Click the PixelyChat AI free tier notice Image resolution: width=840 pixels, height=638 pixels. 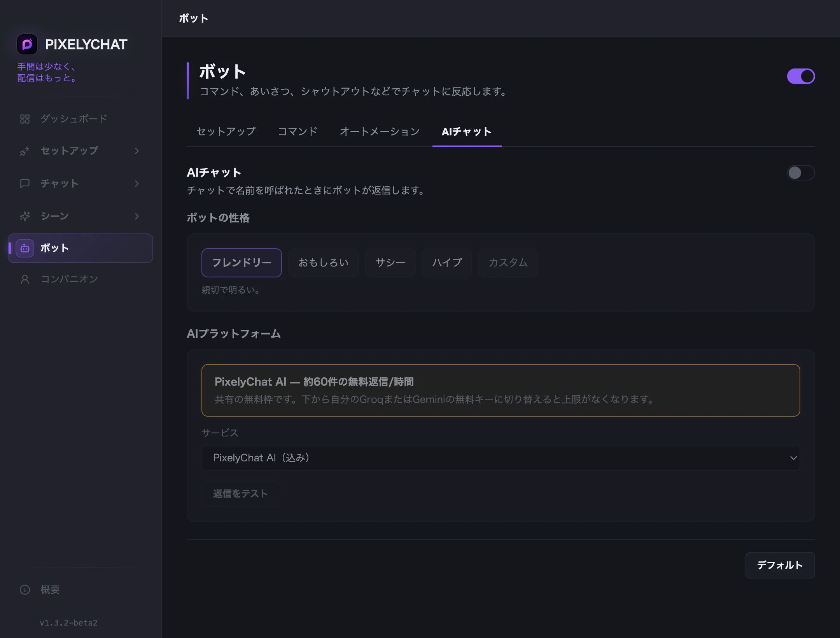[x=500, y=390]
